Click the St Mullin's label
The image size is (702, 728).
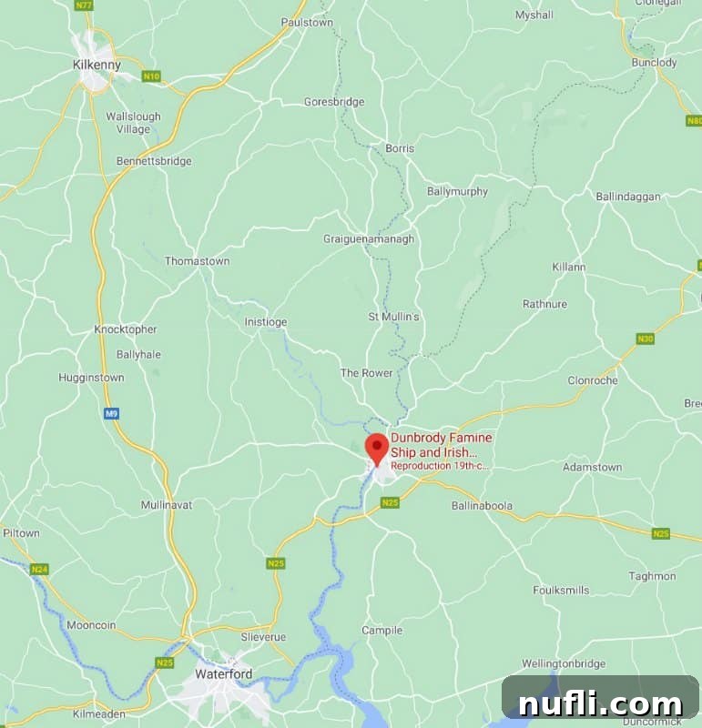tap(393, 317)
